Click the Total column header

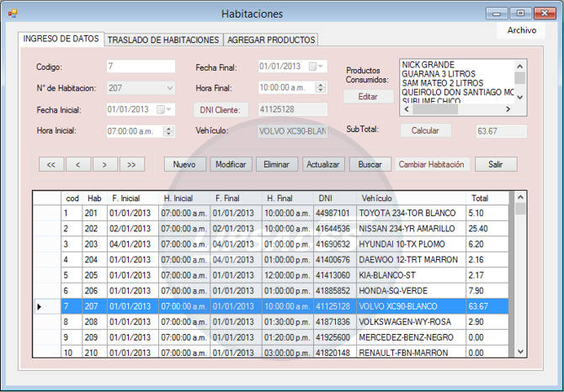[x=487, y=198]
